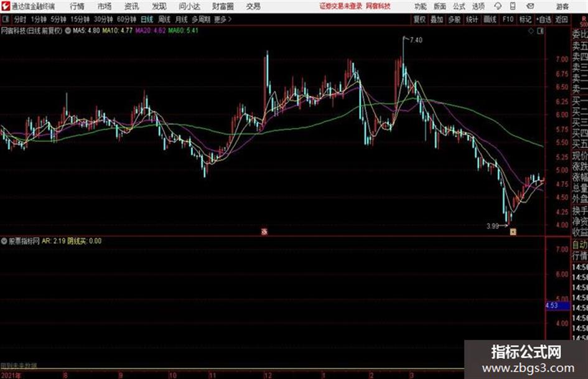Open F10 company info
The width and height of the screenshot is (588, 379).
508,19
